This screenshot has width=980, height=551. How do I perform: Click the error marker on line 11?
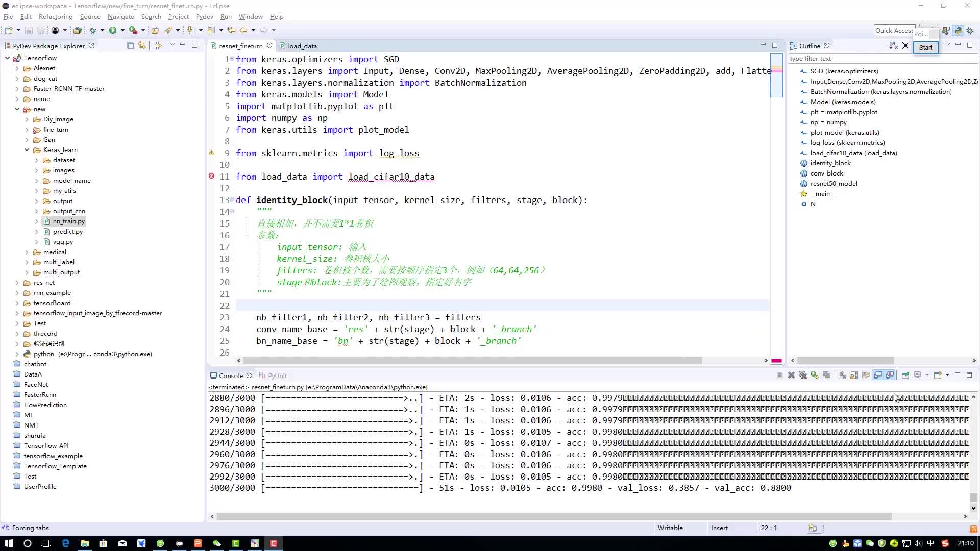point(211,176)
